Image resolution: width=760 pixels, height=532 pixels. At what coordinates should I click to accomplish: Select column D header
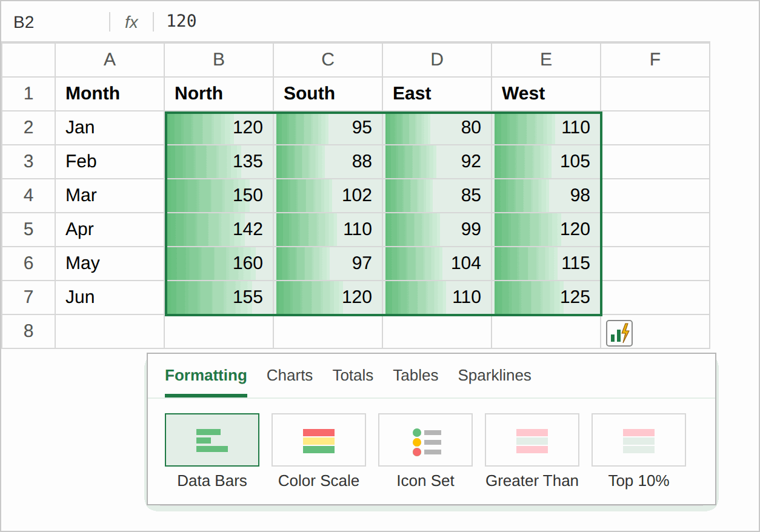coord(437,59)
